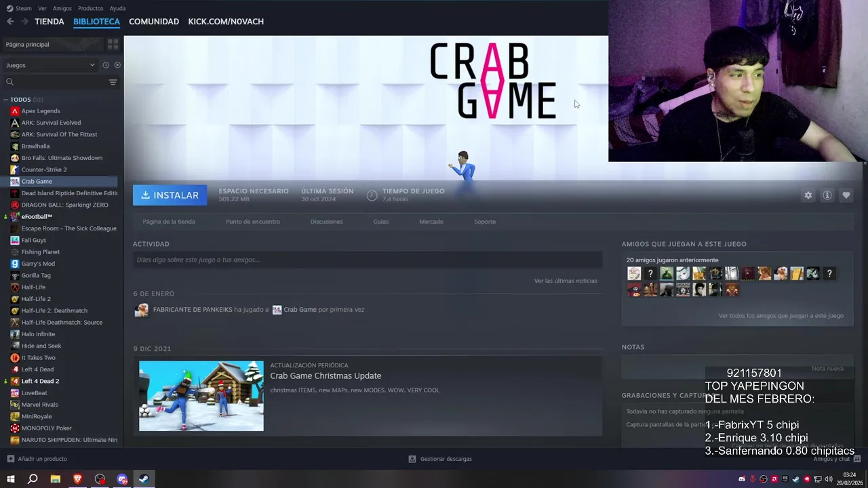Open the Steam menu
This screenshot has height=488, width=868.
coord(19,8)
